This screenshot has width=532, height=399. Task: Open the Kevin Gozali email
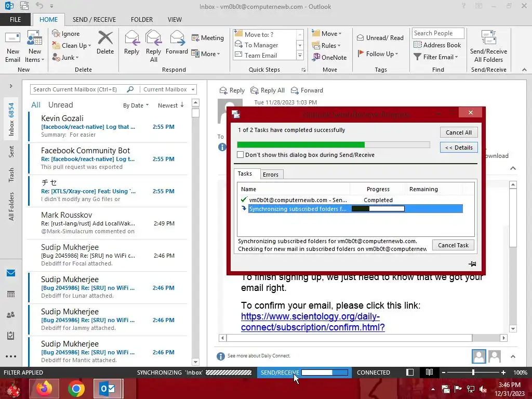coord(108,126)
